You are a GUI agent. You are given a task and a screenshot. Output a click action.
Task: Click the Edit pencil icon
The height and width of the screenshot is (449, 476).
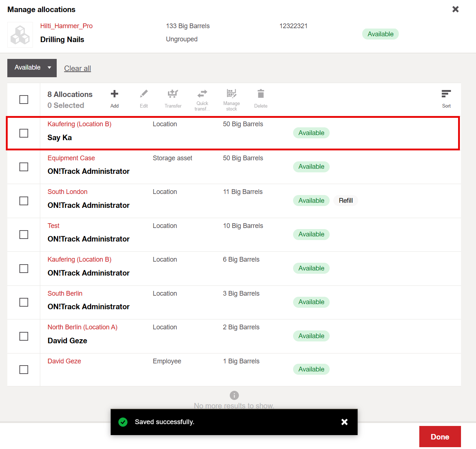[x=144, y=94]
